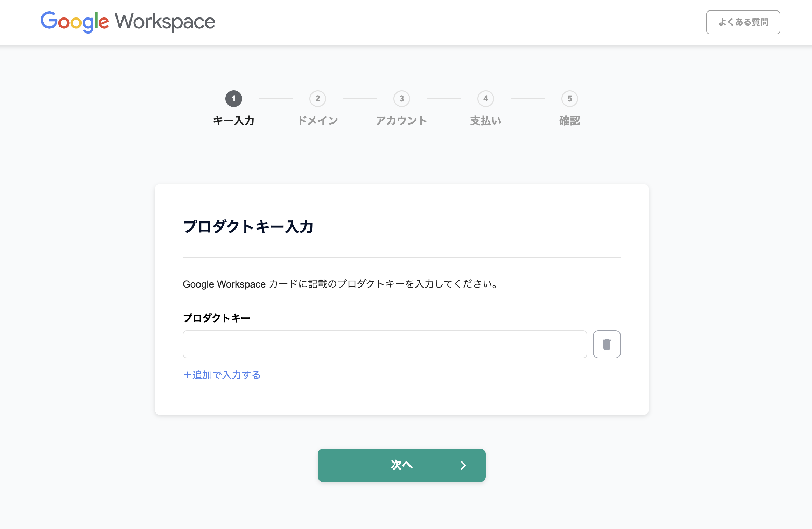Click the trash icon to clear the product key
812x529 pixels.
point(607,344)
